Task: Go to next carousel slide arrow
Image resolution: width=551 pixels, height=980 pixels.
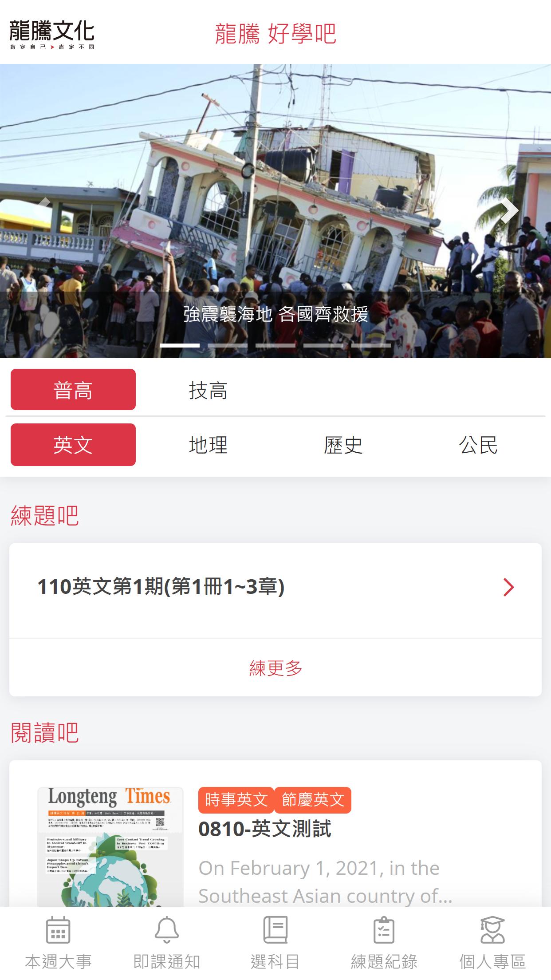Action: click(509, 210)
